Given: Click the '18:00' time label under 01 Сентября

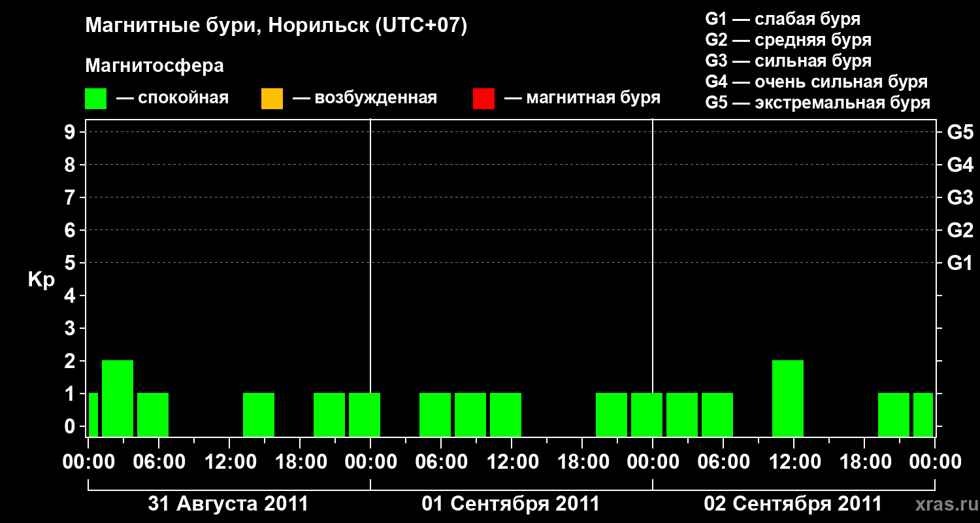Looking at the screenshot, I should click(582, 462).
